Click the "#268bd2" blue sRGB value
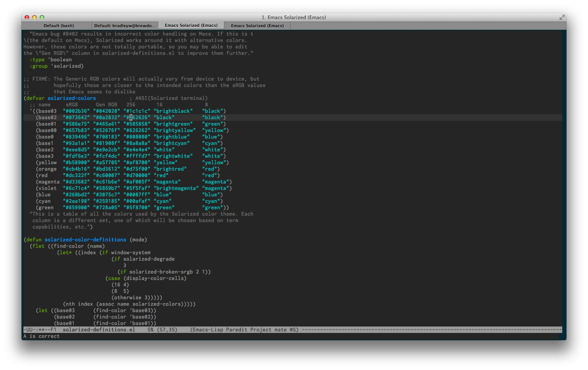 (x=76, y=195)
